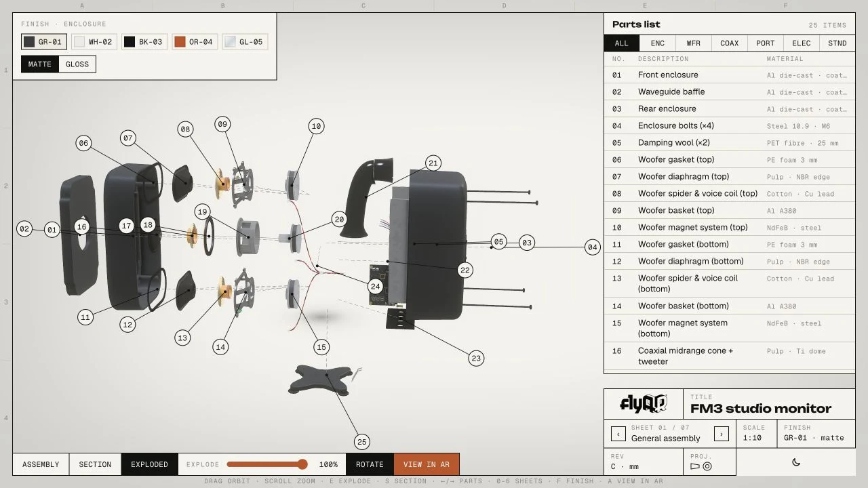
Task: Select callout marker 13
Action: 182,338
